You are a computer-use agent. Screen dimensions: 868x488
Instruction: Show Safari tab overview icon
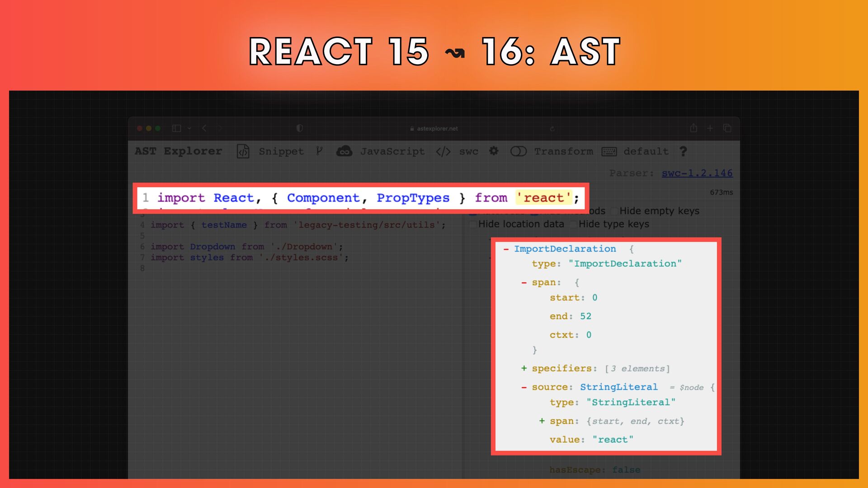tap(727, 128)
